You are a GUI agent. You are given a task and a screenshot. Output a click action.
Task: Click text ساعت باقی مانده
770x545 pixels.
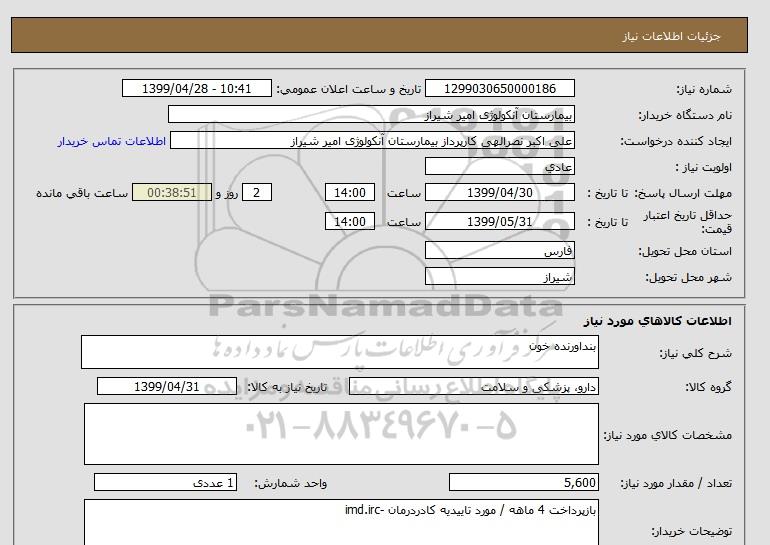82,193
